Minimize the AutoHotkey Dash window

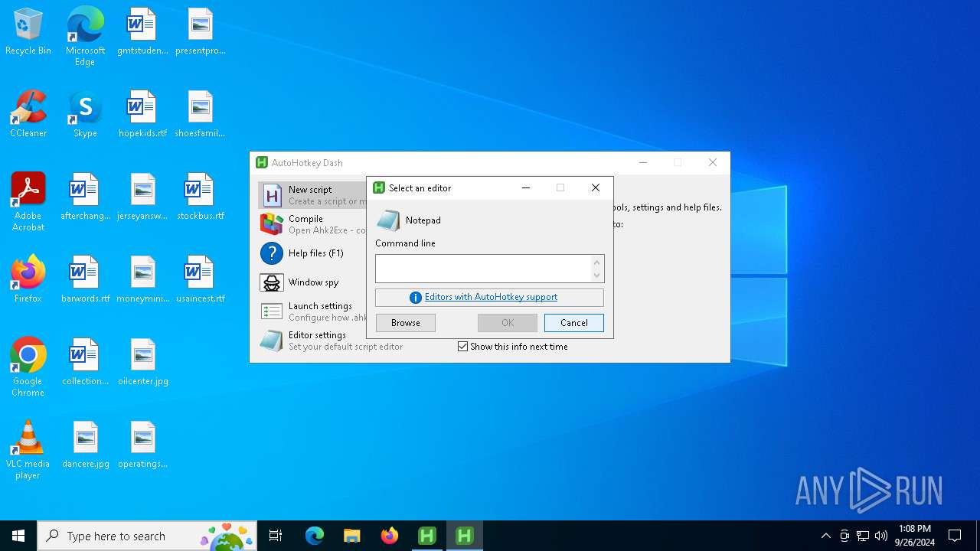click(643, 162)
